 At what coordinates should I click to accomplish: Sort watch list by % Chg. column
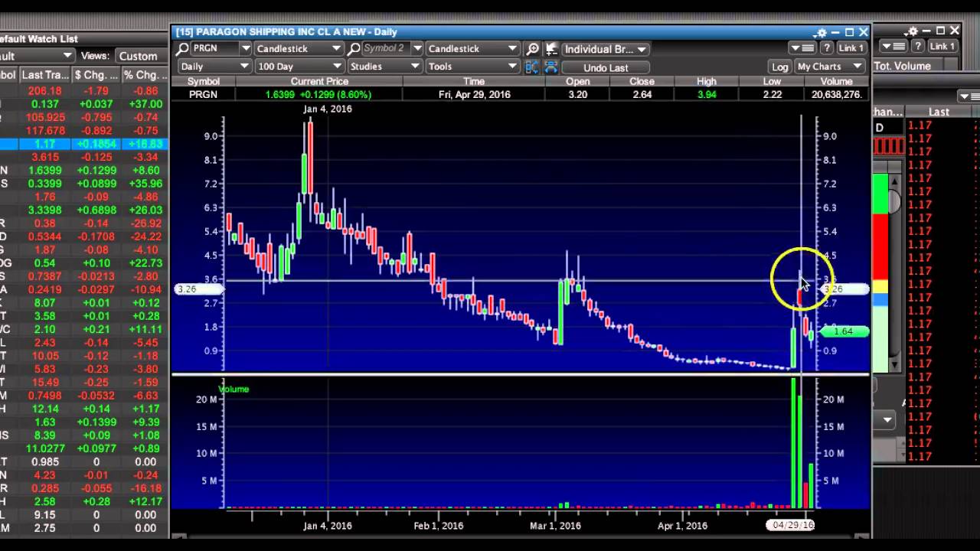(x=145, y=75)
